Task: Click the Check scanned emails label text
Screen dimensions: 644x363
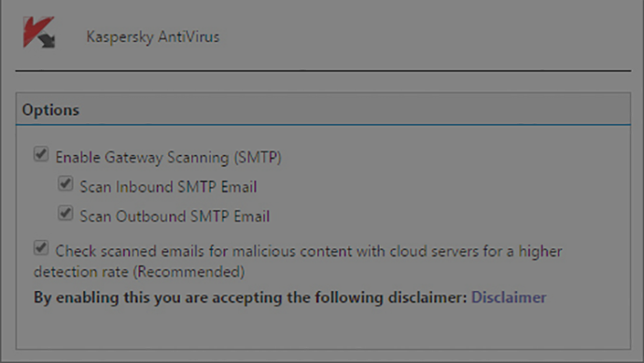Action: click(308, 251)
